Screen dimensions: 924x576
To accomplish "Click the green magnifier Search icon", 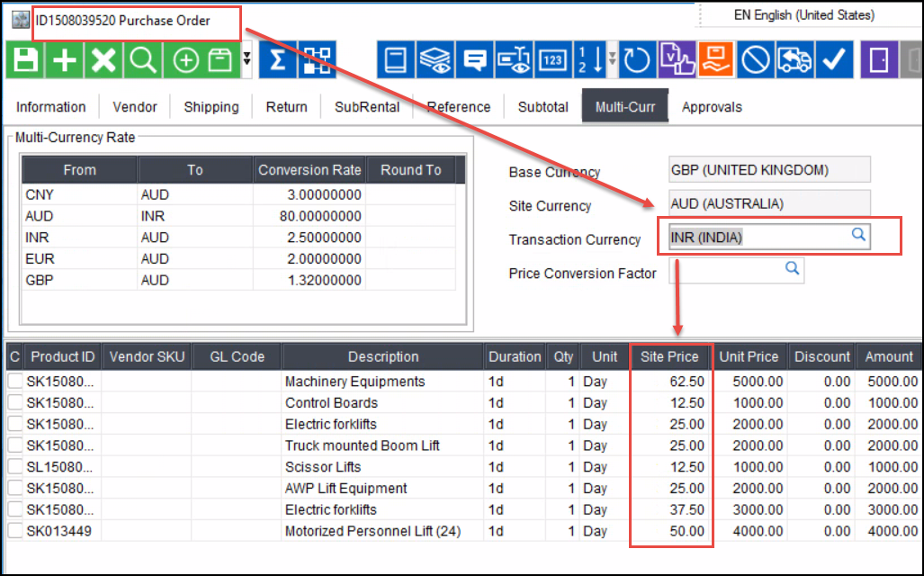I will pos(144,60).
